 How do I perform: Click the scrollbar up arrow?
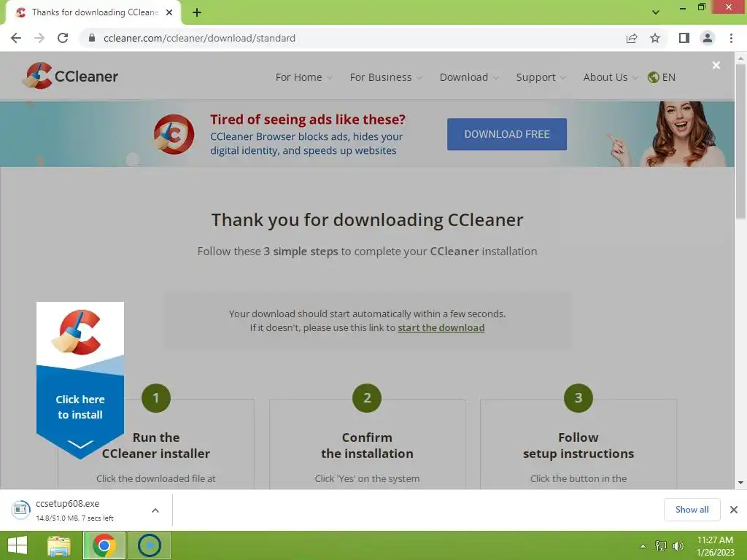click(x=740, y=58)
